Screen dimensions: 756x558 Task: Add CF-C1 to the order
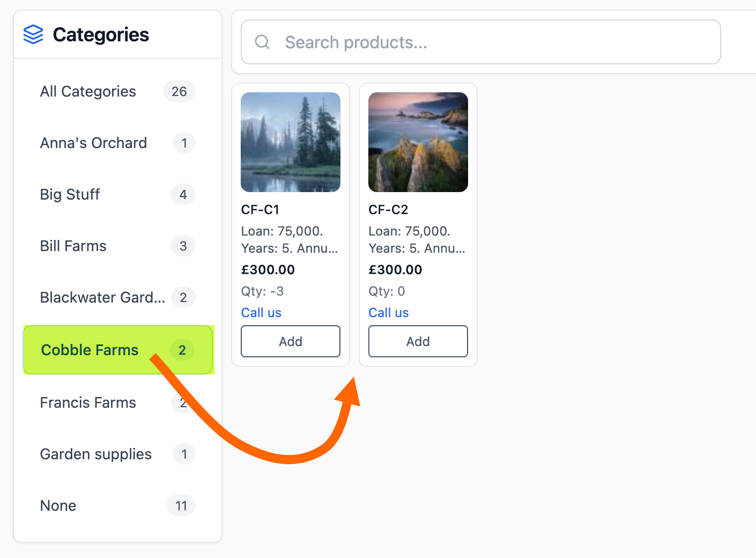291,341
